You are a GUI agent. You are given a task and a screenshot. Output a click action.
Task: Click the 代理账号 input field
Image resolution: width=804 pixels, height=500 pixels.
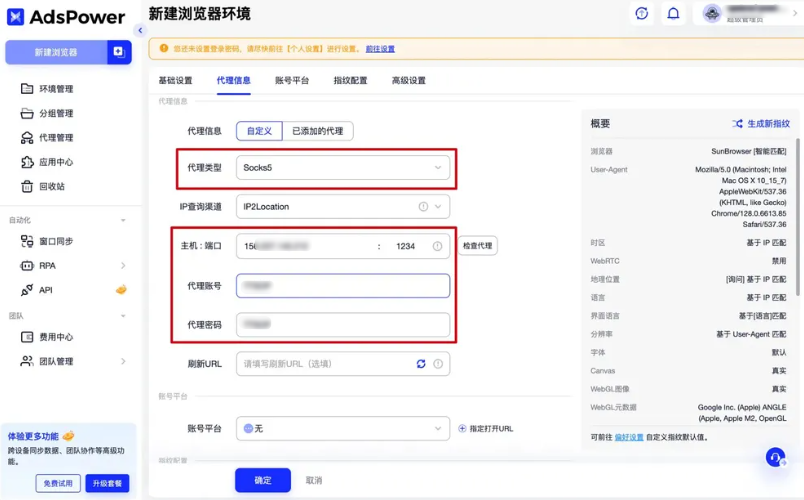pos(343,286)
